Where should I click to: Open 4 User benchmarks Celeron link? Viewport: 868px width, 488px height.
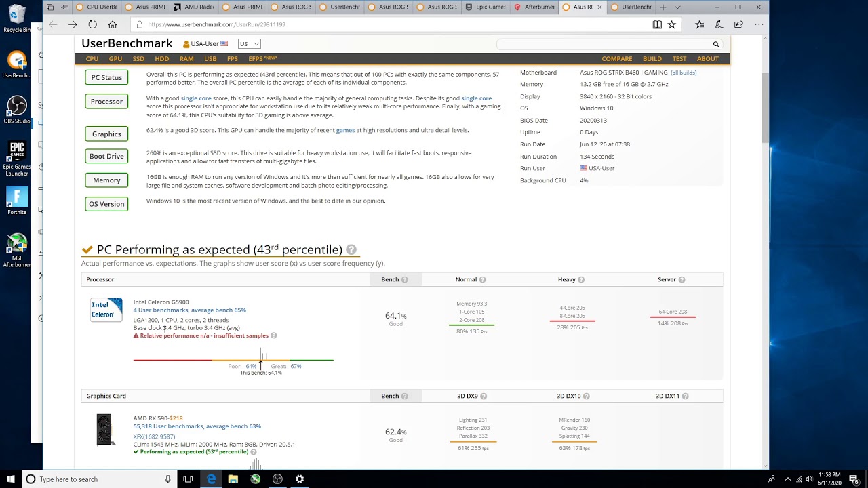pos(190,310)
